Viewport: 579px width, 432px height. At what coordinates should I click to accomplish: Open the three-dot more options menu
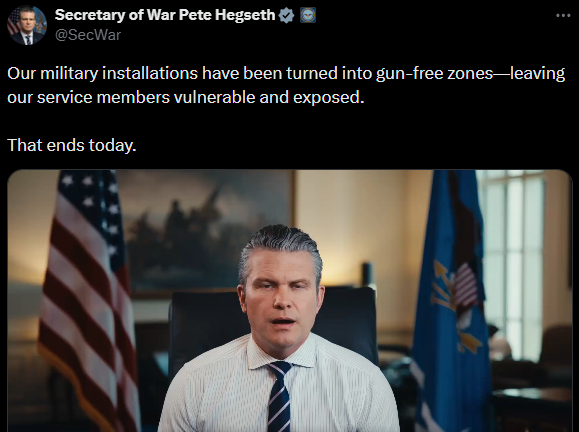coord(563,16)
